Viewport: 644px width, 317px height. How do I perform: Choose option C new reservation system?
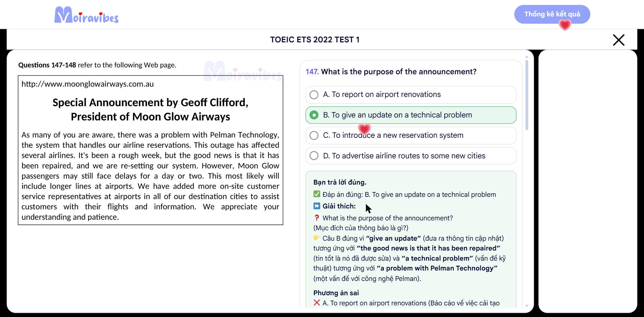coord(411,135)
